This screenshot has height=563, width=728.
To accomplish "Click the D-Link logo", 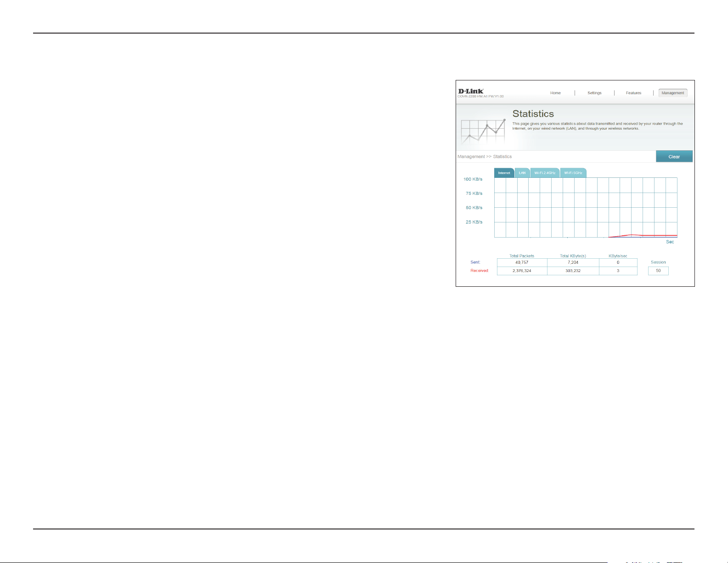I will pos(471,91).
